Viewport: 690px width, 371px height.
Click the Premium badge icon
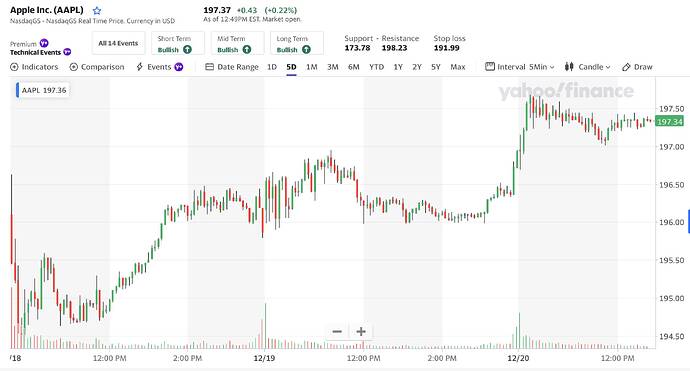click(x=44, y=43)
